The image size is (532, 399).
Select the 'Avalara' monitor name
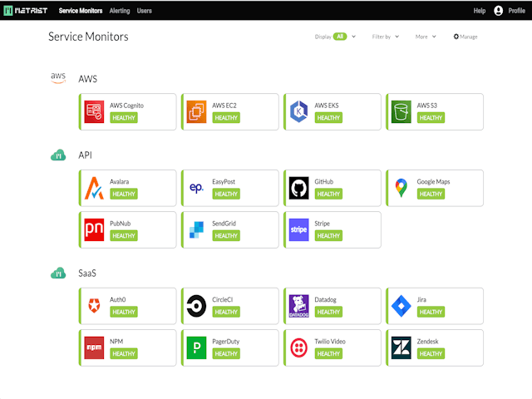(119, 181)
